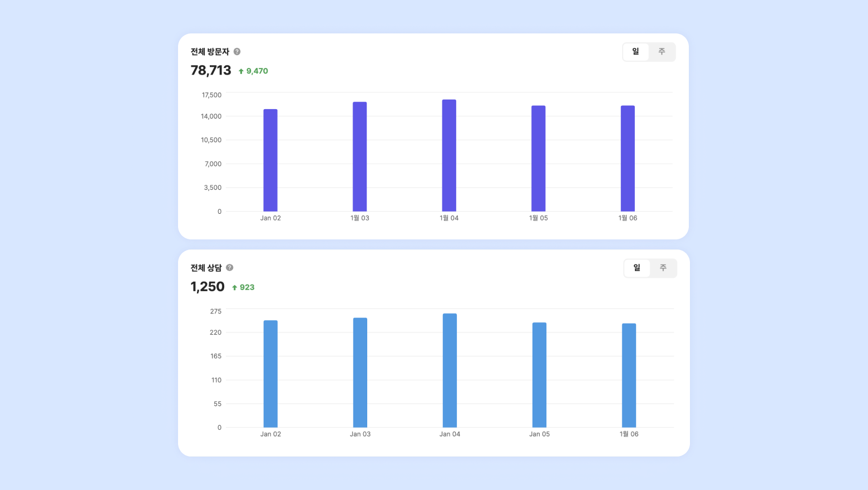Viewport: 868px width, 490px height.
Task: Click the Jan 03 bar in consultations chart
Action: click(360, 373)
